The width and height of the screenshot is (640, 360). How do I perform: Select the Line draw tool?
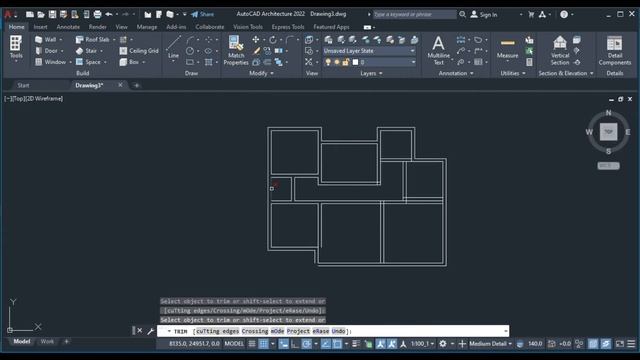tap(173, 47)
